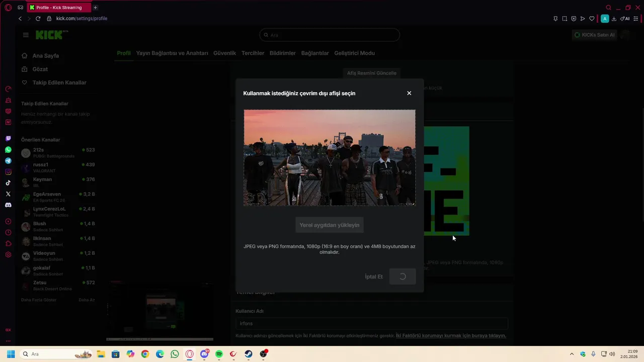
Task: Open Spotify from the taskbar
Action: pyautogui.click(x=219, y=354)
